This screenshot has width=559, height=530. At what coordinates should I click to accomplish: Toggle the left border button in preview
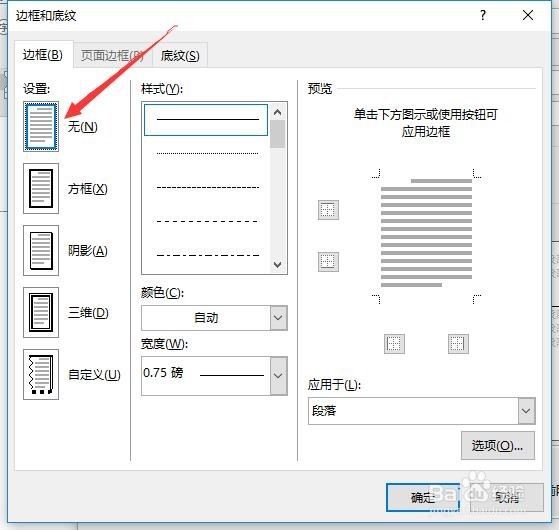pyautogui.click(x=394, y=344)
